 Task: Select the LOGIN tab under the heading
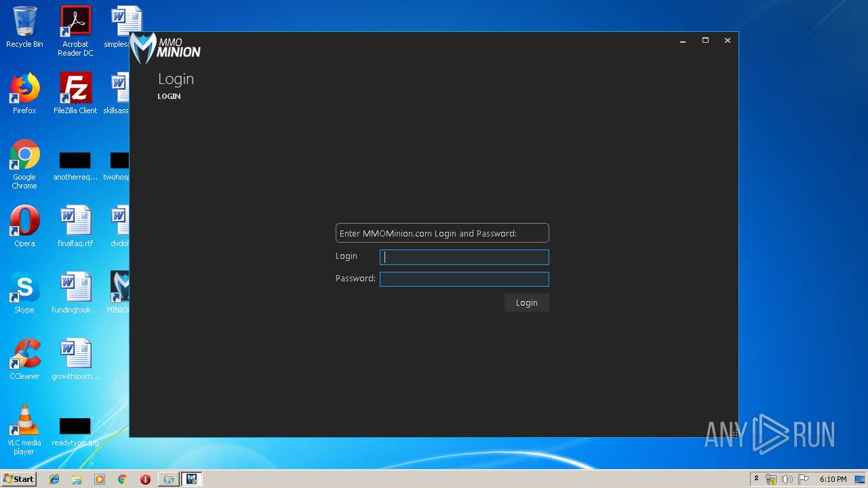click(x=169, y=96)
